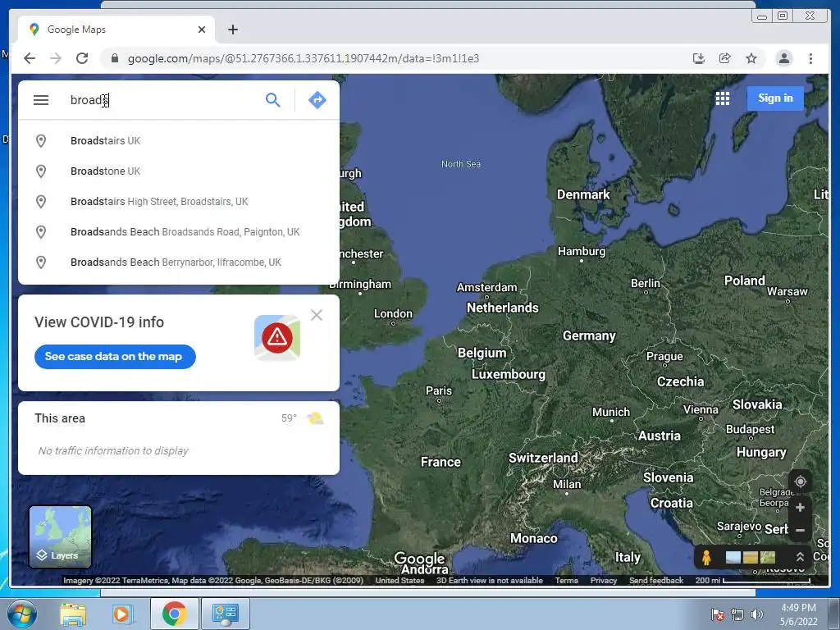Open the Chrome three-dot menu
Screen dimensions: 840x630
pyautogui.click(x=810, y=58)
